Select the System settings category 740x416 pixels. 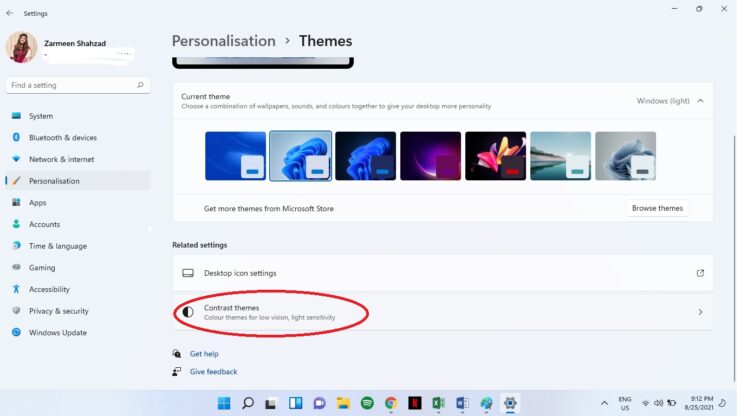[x=41, y=116]
